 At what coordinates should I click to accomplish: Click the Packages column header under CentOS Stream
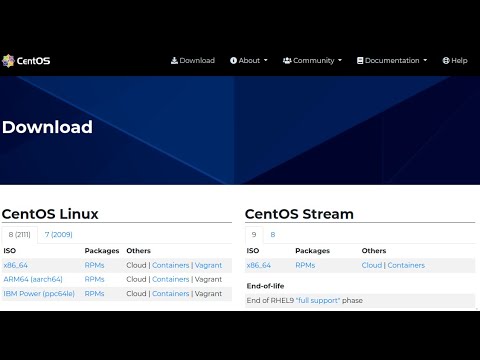coord(312,251)
